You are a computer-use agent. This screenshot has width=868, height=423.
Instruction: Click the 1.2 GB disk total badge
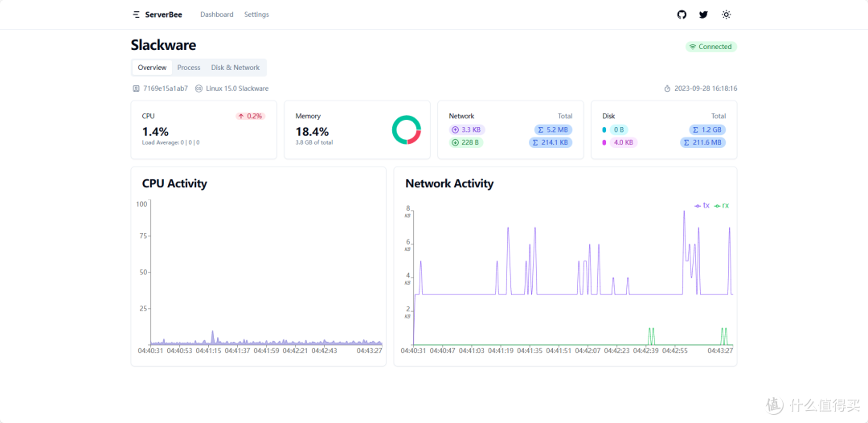pyautogui.click(x=707, y=130)
